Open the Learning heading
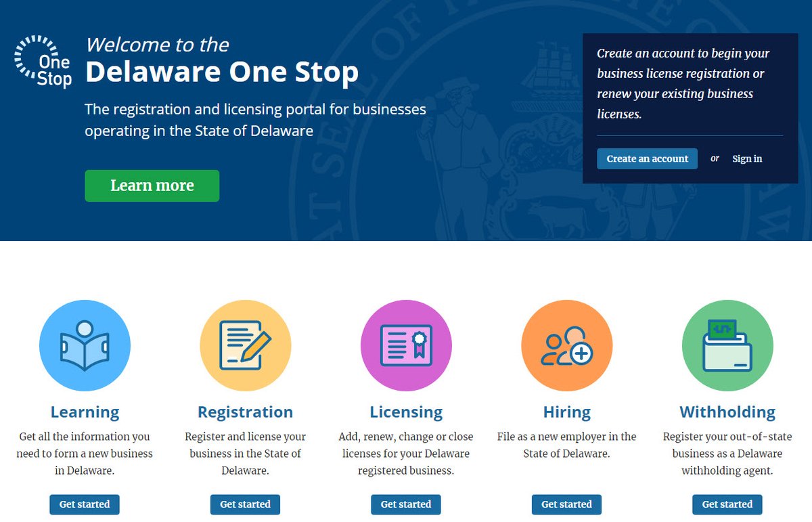The image size is (812, 522). coord(85,412)
